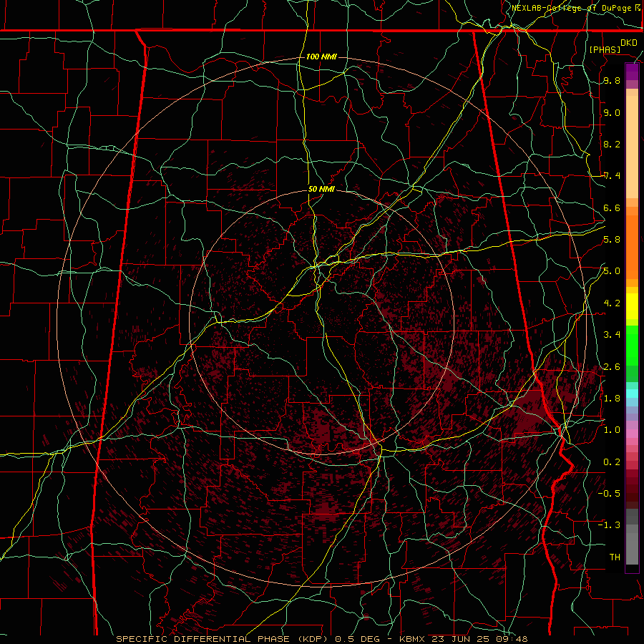Click the DKD label above the color scale
Screen dimensions: 644x644
pos(629,43)
